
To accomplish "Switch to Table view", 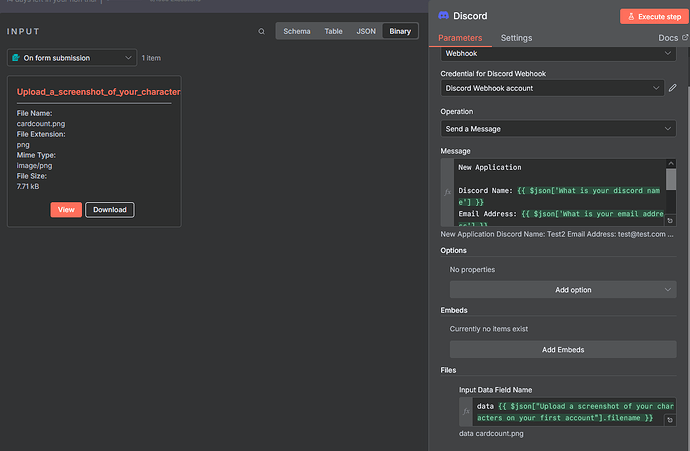I will (x=333, y=31).
